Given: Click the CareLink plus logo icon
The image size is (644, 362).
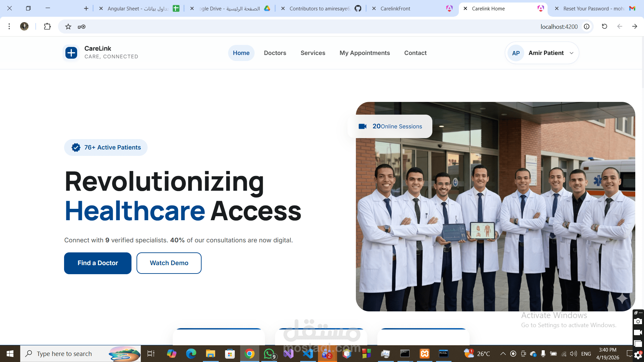Looking at the screenshot, I should coord(71,53).
